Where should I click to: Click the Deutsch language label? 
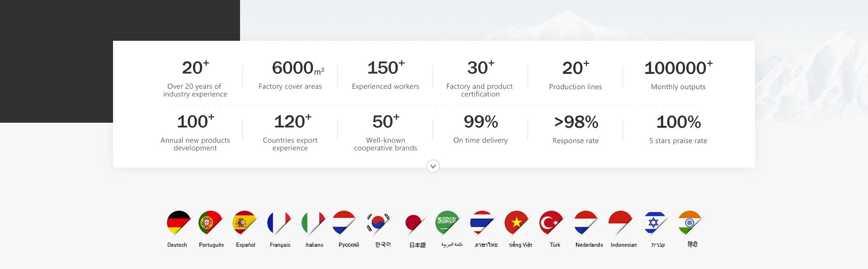pos(177,245)
